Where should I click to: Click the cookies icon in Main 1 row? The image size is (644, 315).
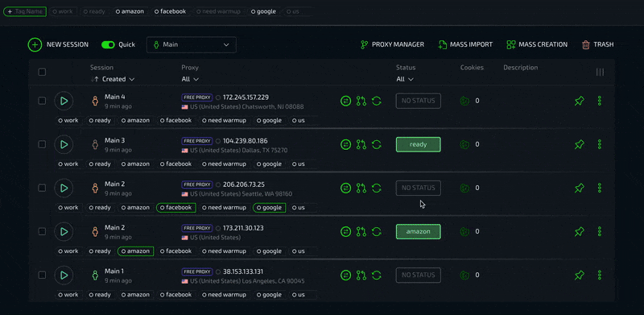click(x=464, y=275)
